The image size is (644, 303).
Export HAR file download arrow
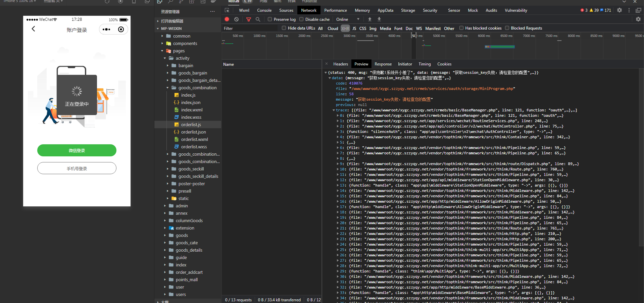click(379, 19)
